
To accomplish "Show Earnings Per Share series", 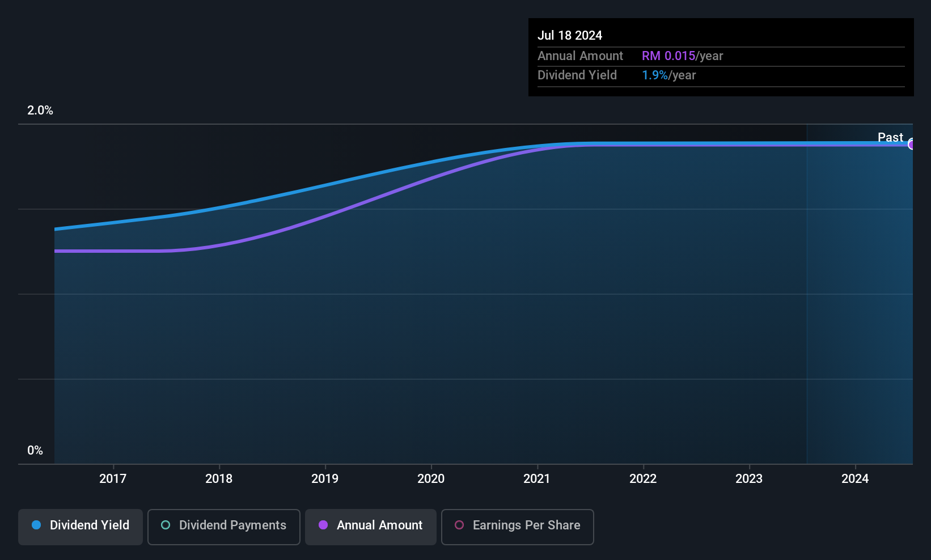I will pyautogui.click(x=518, y=527).
